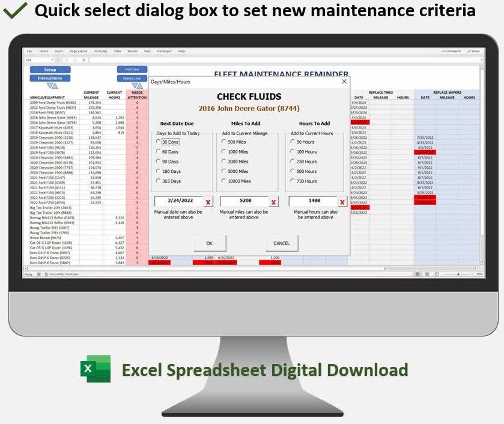Open the Name Box dropdown

click(52, 59)
